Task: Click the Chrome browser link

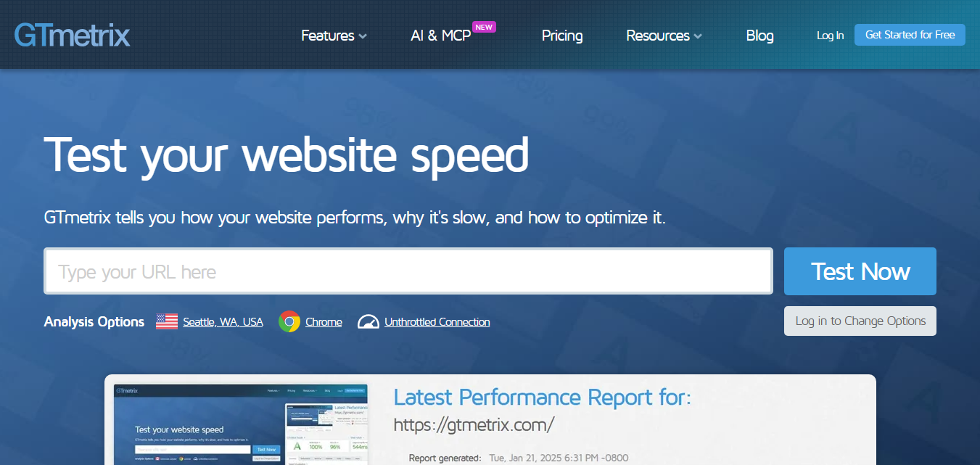Action: click(x=324, y=321)
